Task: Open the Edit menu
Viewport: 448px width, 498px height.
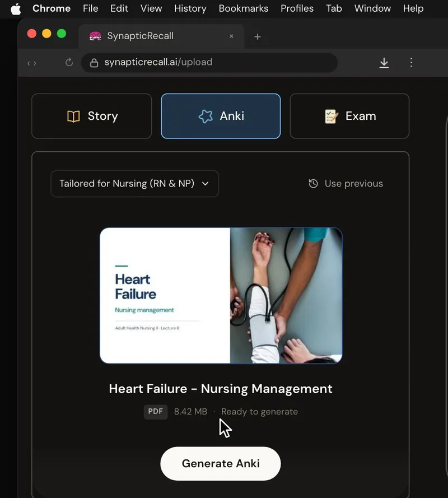Action: [119, 8]
